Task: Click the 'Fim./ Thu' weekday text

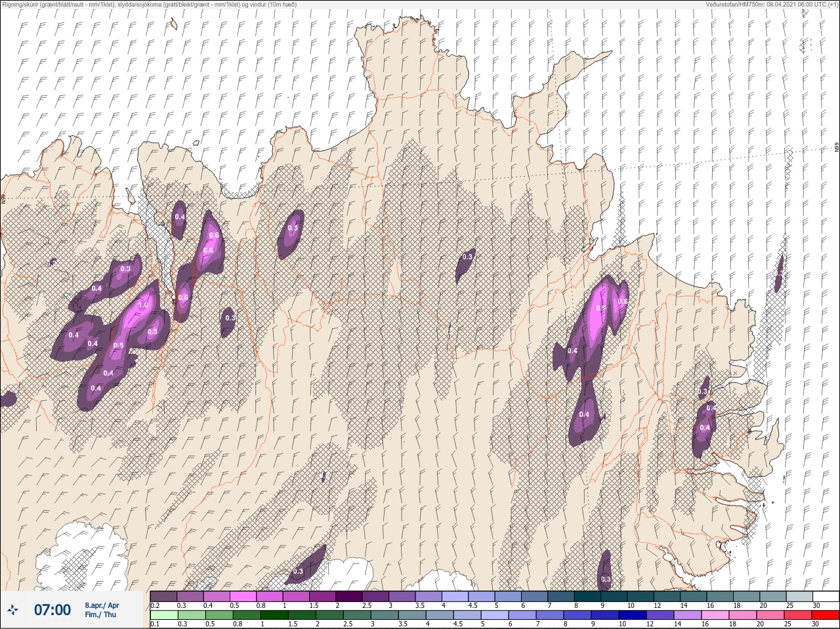Action: 100,615
